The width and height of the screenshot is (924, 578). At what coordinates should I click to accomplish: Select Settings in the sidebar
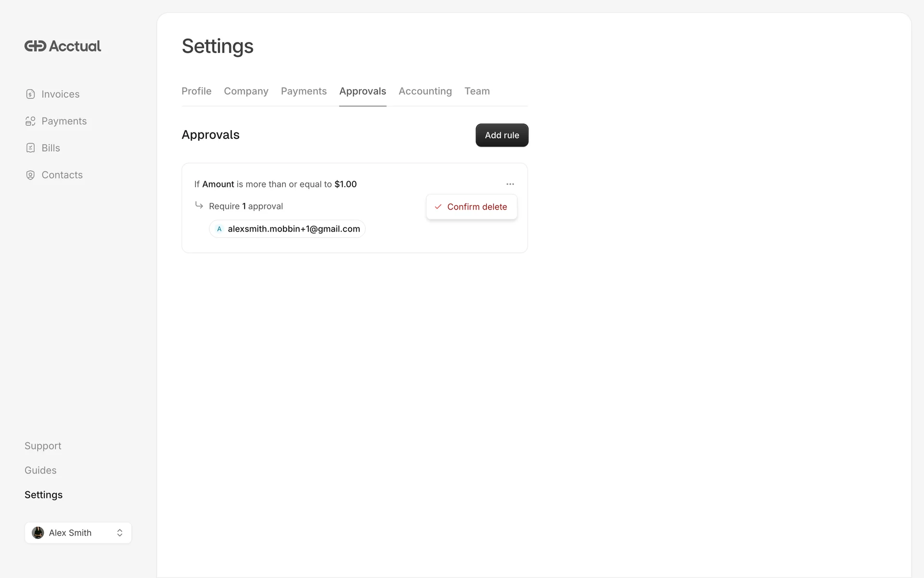[x=43, y=495]
